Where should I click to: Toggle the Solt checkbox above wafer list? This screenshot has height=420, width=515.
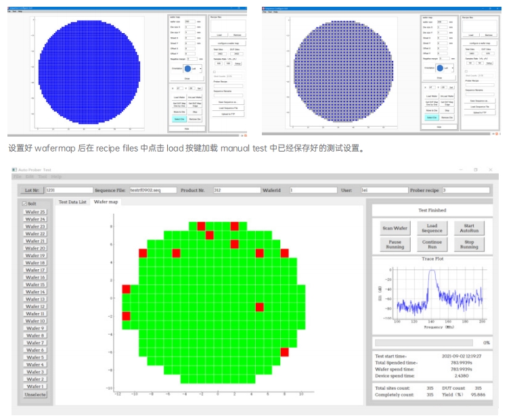click(x=25, y=203)
